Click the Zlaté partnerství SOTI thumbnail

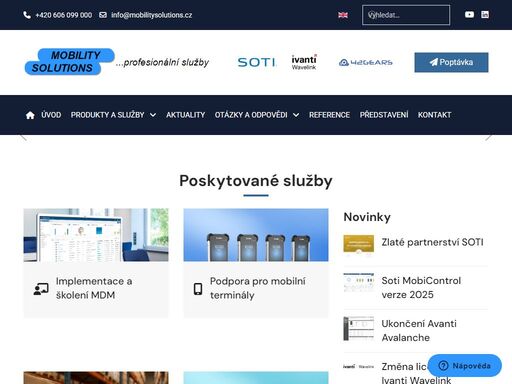click(359, 245)
